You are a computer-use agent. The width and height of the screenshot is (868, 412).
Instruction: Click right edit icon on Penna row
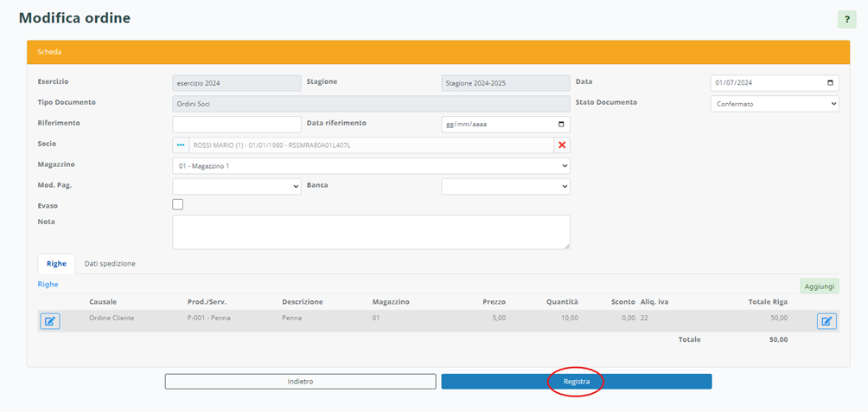click(827, 321)
